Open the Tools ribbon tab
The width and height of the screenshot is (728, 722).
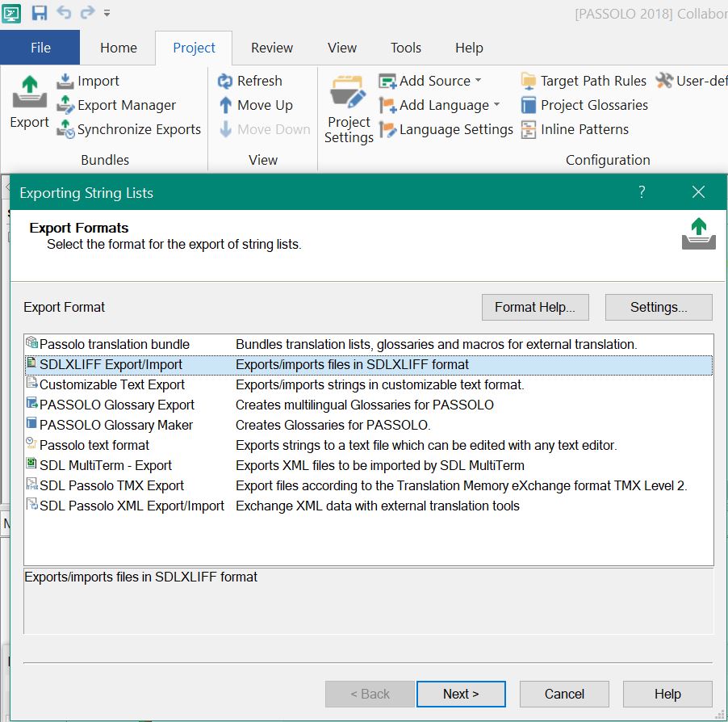tap(405, 48)
